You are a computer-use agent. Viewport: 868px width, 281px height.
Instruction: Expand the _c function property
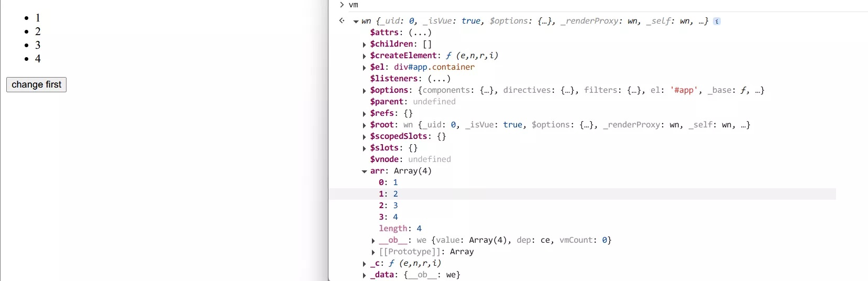[x=365, y=264]
